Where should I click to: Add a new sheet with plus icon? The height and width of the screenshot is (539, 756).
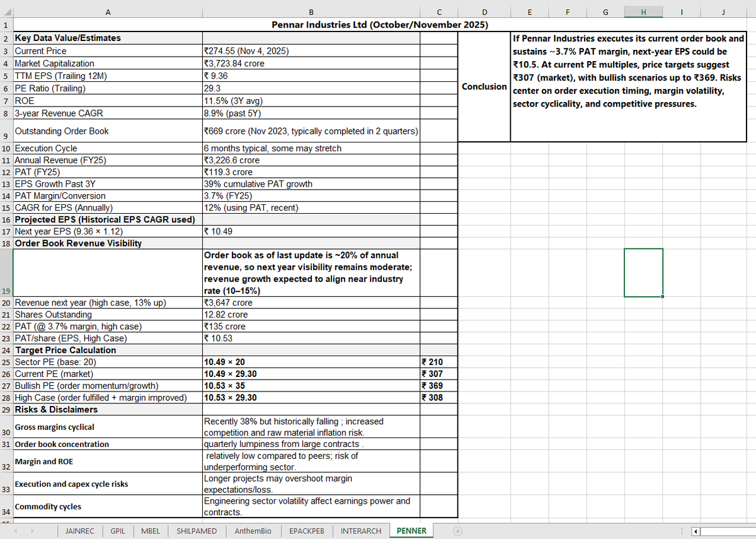coord(459,531)
